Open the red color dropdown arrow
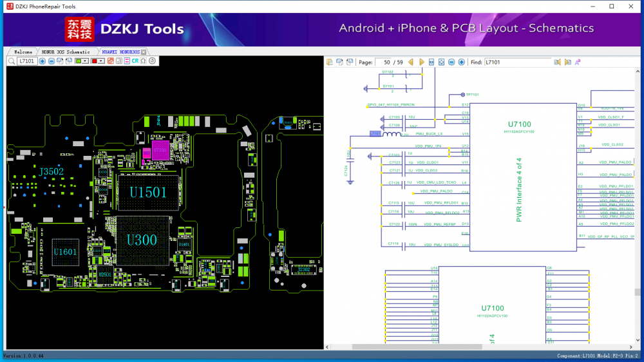The width and height of the screenshot is (644, 362). (101, 61)
